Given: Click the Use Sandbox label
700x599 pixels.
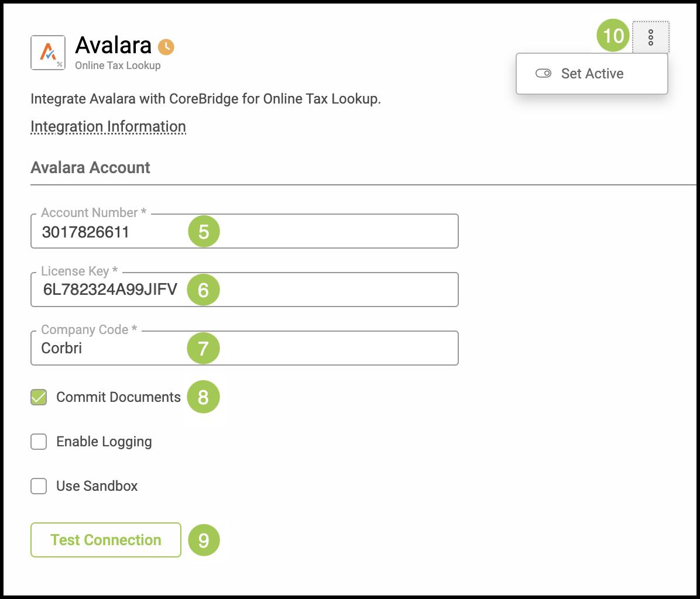Looking at the screenshot, I should pos(97,486).
